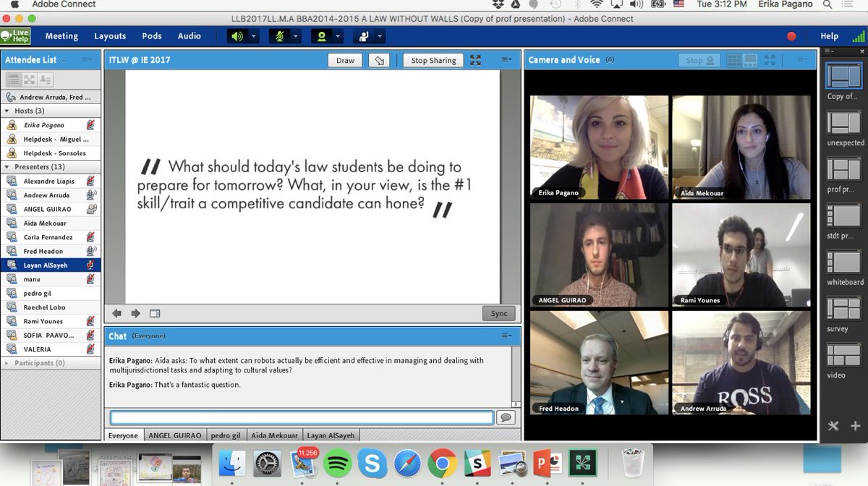Switch to Layan AlSayeh chat tab
Screen dimensions: 868x486
click(331, 435)
